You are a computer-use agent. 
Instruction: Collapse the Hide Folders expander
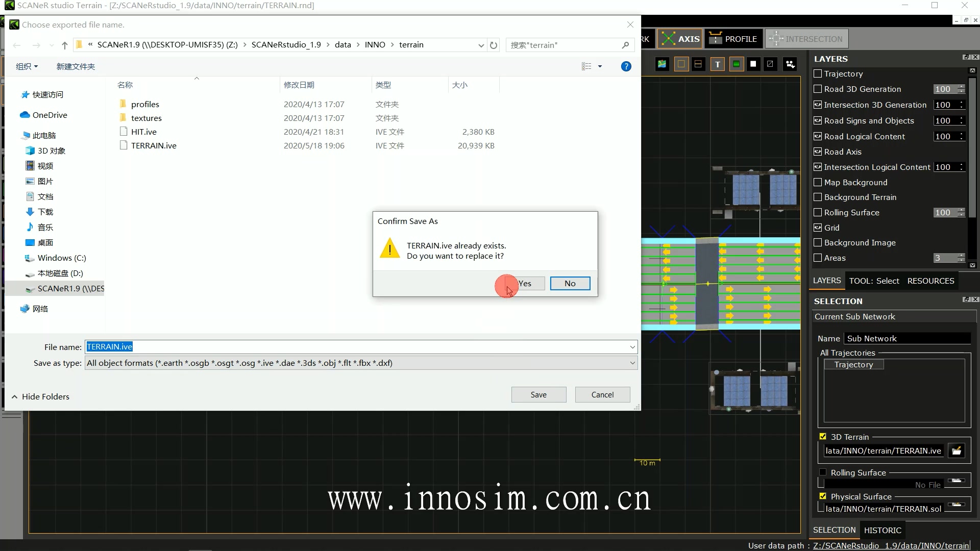coord(40,396)
